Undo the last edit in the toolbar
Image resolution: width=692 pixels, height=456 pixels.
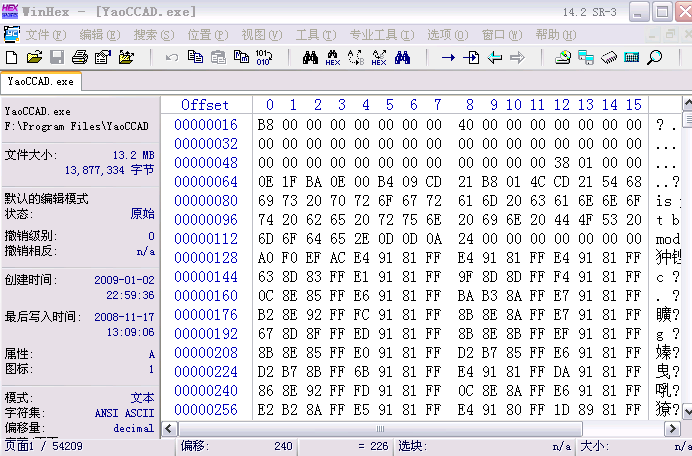[172, 57]
